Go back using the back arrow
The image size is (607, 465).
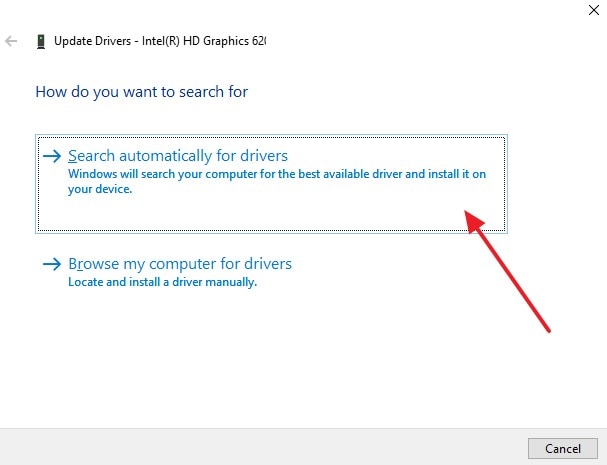[11, 41]
